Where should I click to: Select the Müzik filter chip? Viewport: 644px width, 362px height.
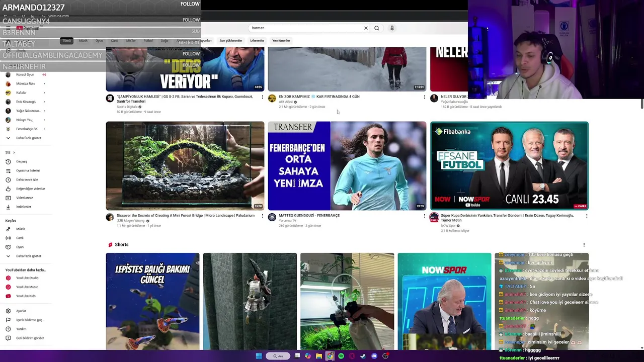pyautogui.click(x=83, y=41)
